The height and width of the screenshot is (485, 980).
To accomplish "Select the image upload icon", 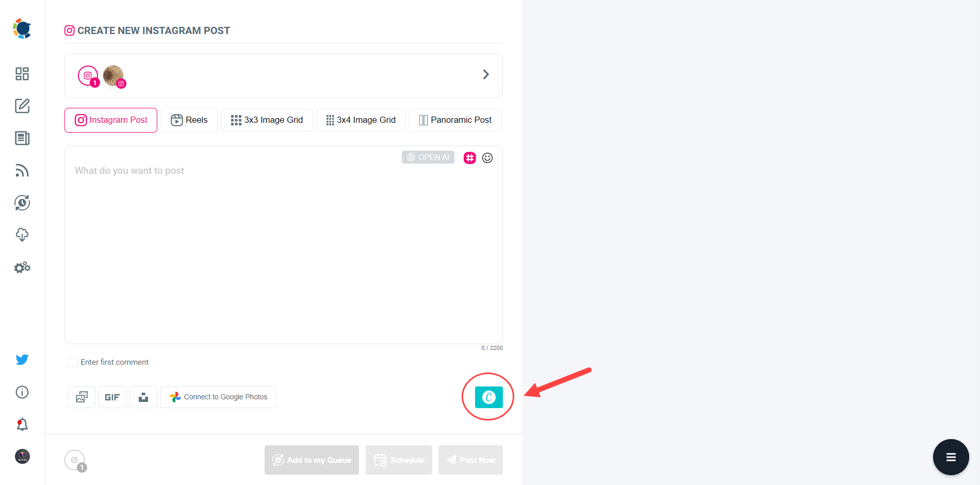I will (81, 397).
